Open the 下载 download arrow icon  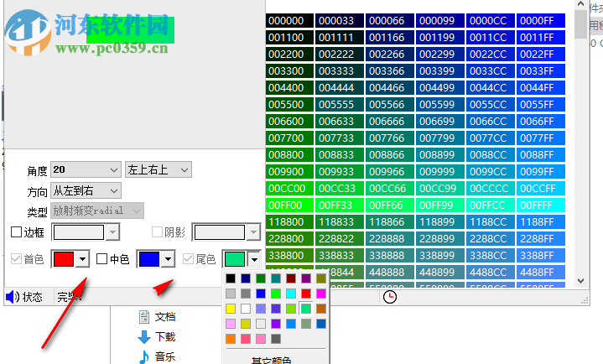(x=144, y=337)
